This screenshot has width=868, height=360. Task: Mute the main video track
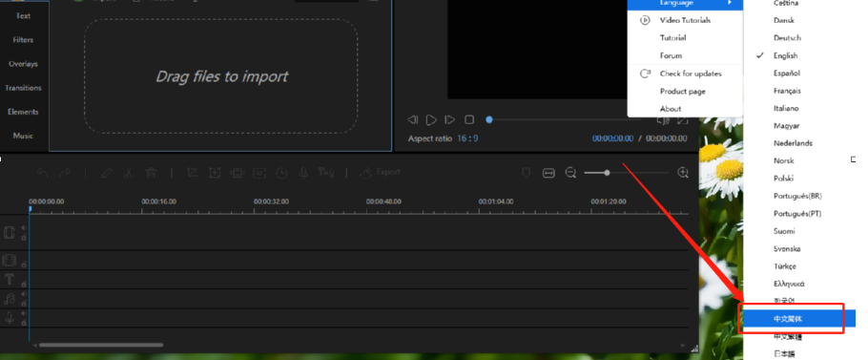tap(24, 227)
